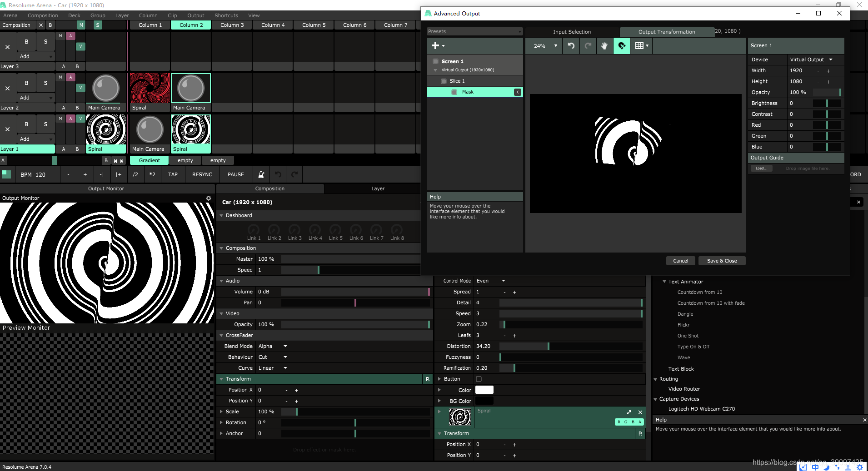This screenshot has width=868, height=471.
Task: Click the moon icon in the system tray
Action: (826, 467)
